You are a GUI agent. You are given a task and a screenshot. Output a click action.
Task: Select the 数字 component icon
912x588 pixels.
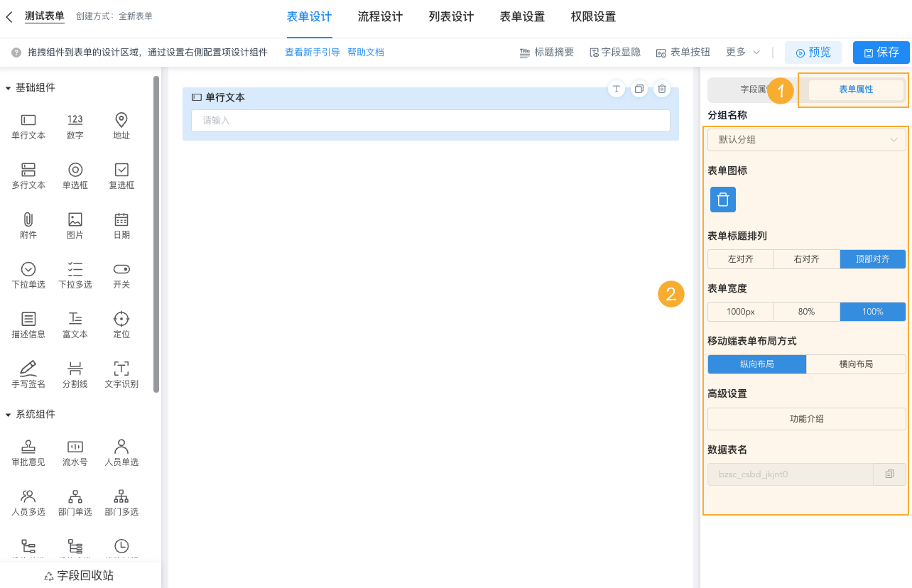(x=75, y=126)
